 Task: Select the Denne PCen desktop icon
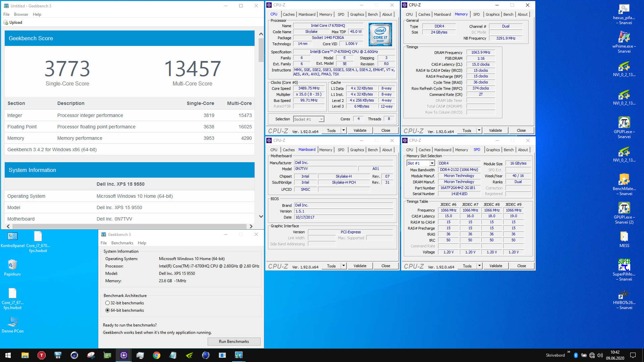[x=12, y=322]
